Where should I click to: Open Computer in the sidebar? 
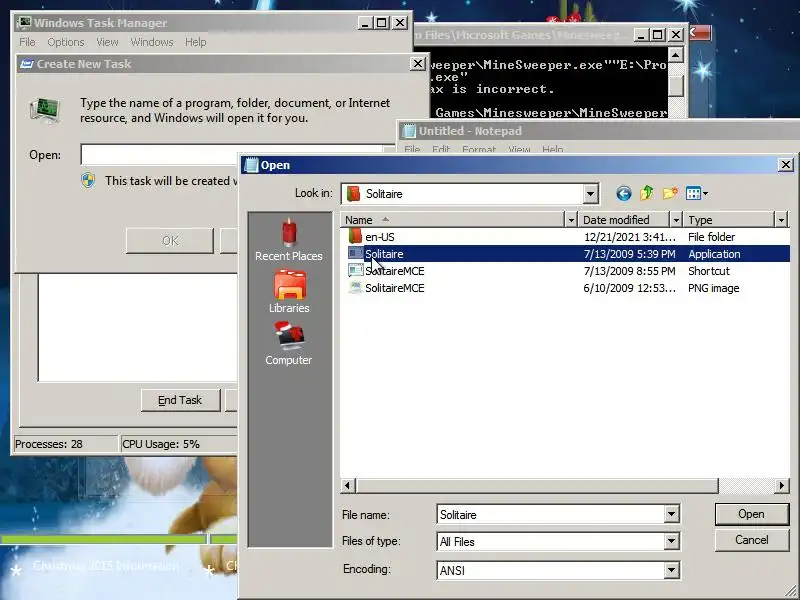click(x=289, y=344)
